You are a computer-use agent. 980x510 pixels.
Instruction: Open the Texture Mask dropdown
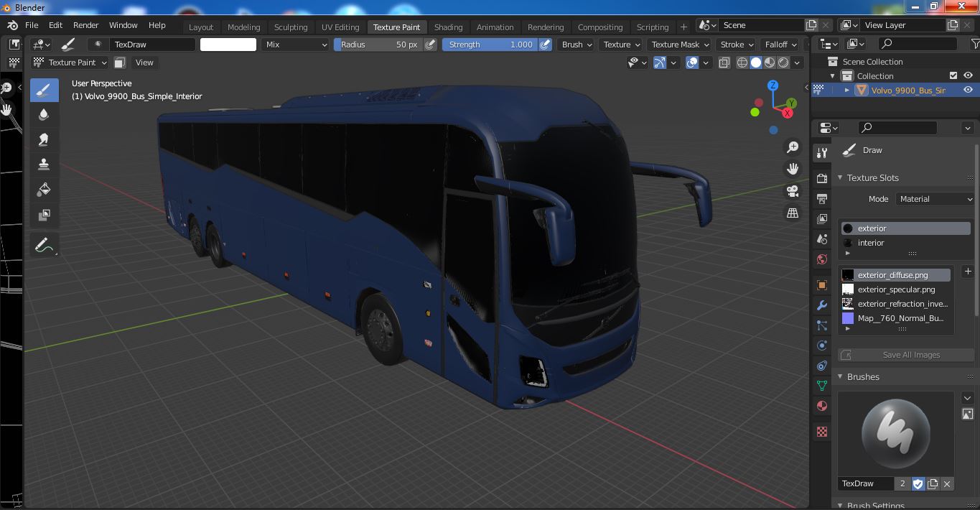(679, 45)
